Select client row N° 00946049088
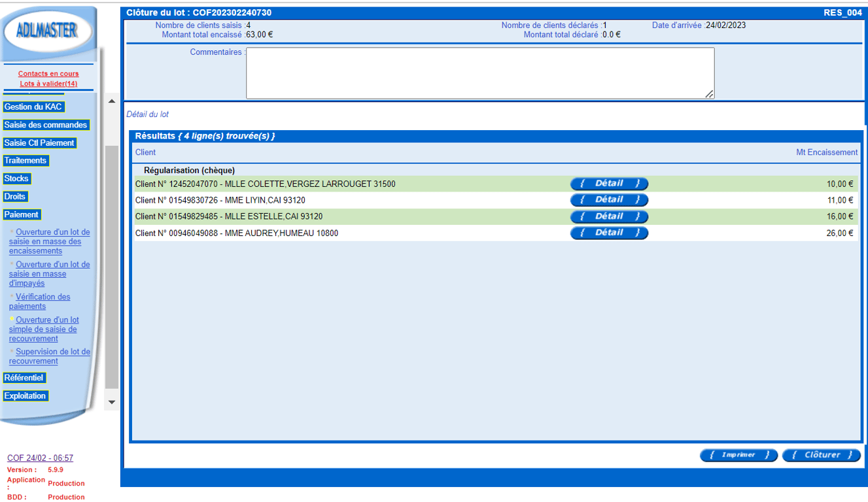 pyautogui.click(x=496, y=233)
